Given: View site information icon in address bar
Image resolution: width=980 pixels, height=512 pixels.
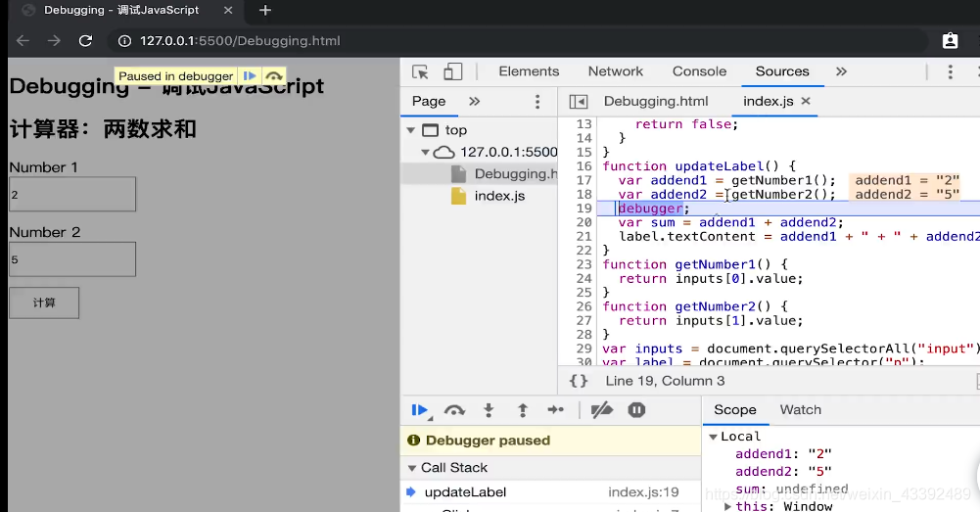Looking at the screenshot, I should pyautogui.click(x=124, y=41).
